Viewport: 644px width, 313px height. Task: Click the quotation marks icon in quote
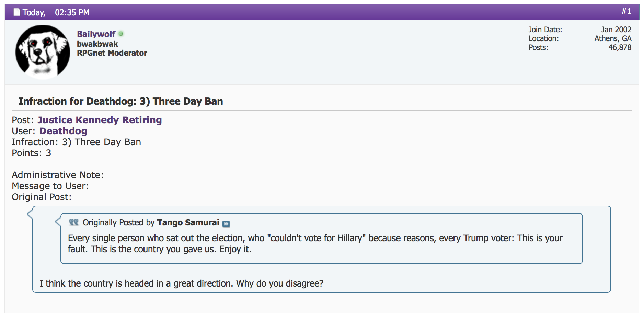coord(74,222)
